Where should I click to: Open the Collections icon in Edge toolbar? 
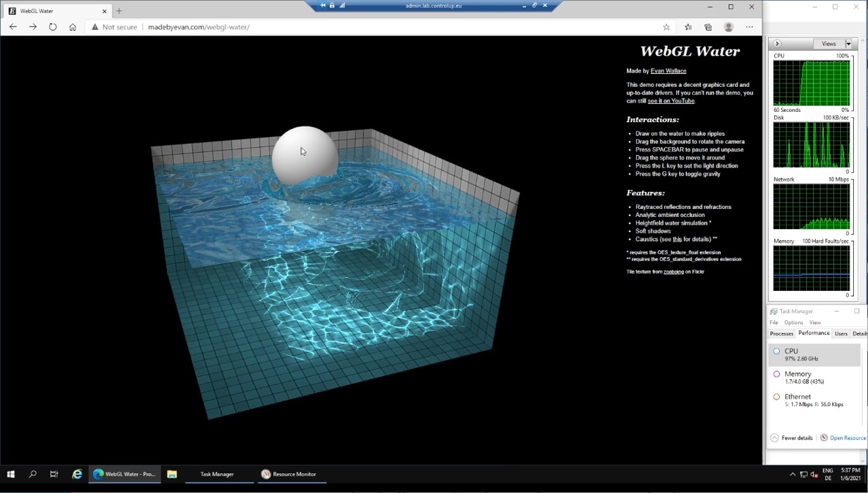tap(708, 27)
